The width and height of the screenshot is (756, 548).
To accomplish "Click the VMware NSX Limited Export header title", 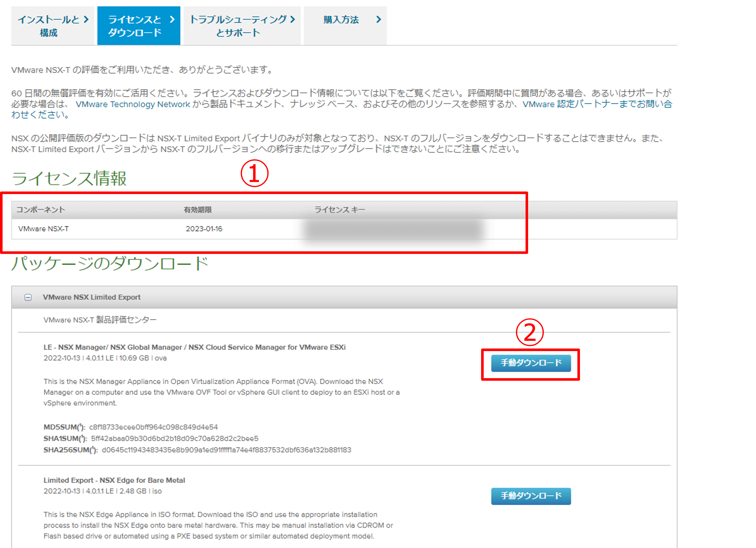I will point(92,297).
